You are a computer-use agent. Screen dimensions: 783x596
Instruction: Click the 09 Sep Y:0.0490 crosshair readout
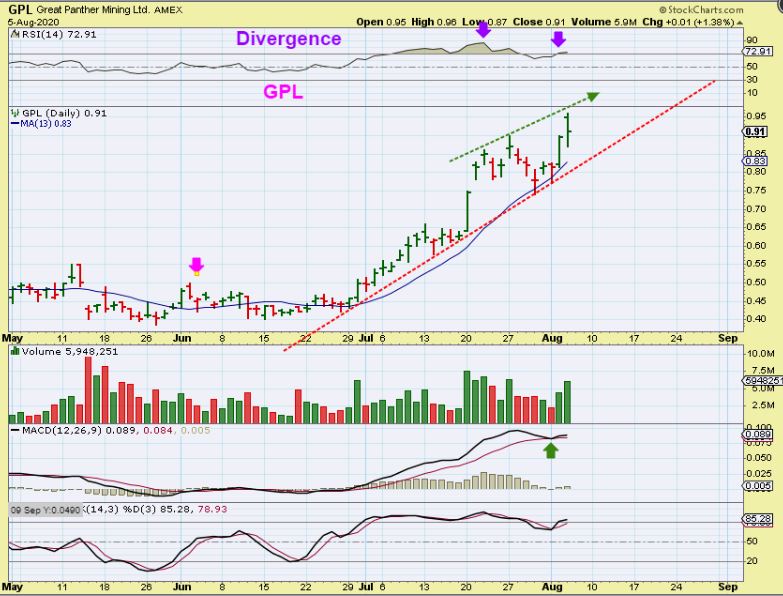pos(45,510)
